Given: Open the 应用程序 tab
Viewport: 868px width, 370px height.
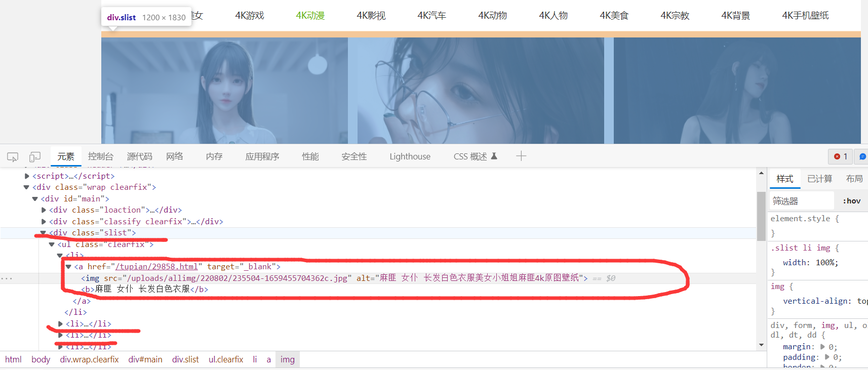Looking at the screenshot, I should pos(262,156).
